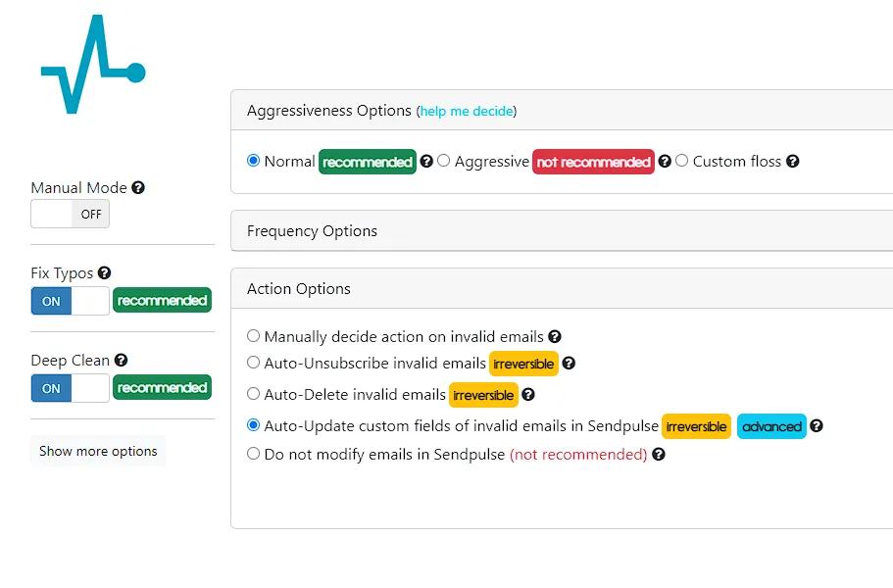The image size is (893, 588).
Task: Select Manually decide action on invalid emails
Action: point(254,336)
